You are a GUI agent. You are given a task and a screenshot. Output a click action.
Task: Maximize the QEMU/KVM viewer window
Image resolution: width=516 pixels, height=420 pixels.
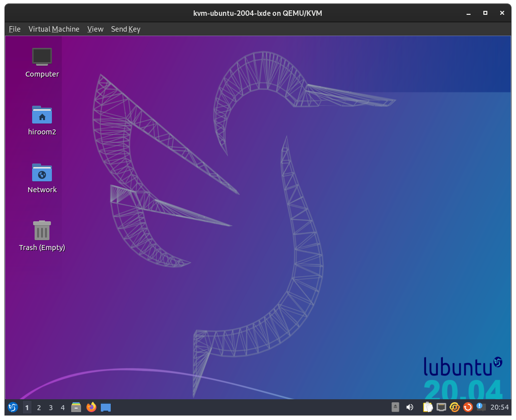(x=485, y=13)
